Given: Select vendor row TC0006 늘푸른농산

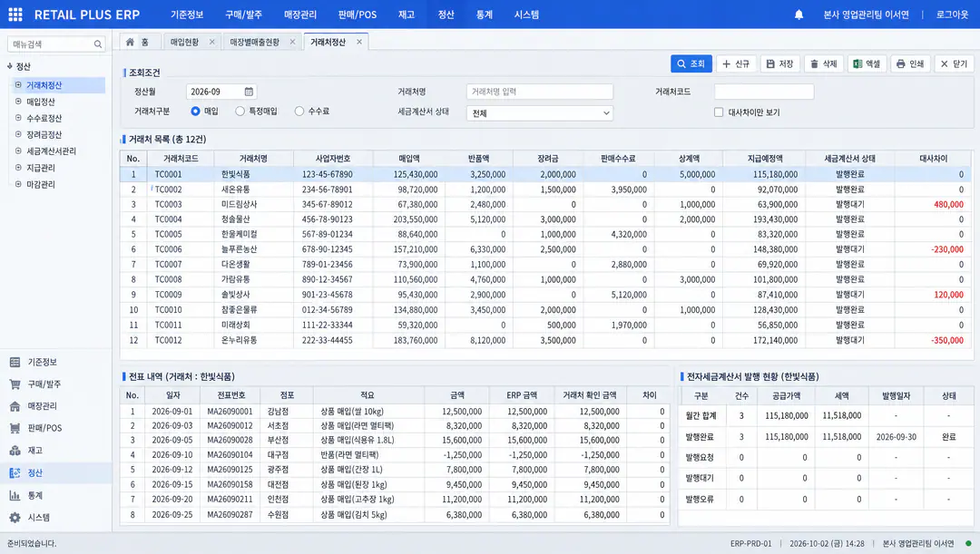Looking at the screenshot, I should (x=545, y=249).
